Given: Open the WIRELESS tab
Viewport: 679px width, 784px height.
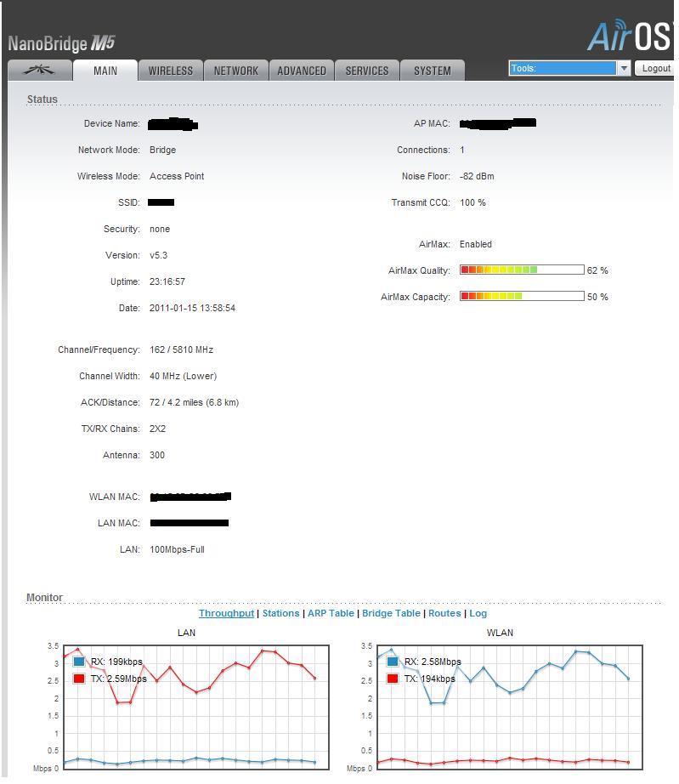Looking at the screenshot, I should tap(170, 71).
